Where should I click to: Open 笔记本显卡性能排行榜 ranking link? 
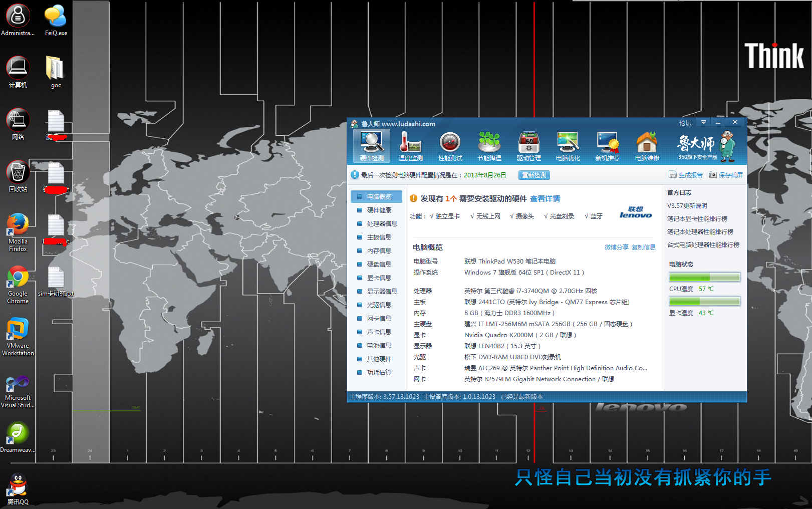pyautogui.click(x=697, y=219)
